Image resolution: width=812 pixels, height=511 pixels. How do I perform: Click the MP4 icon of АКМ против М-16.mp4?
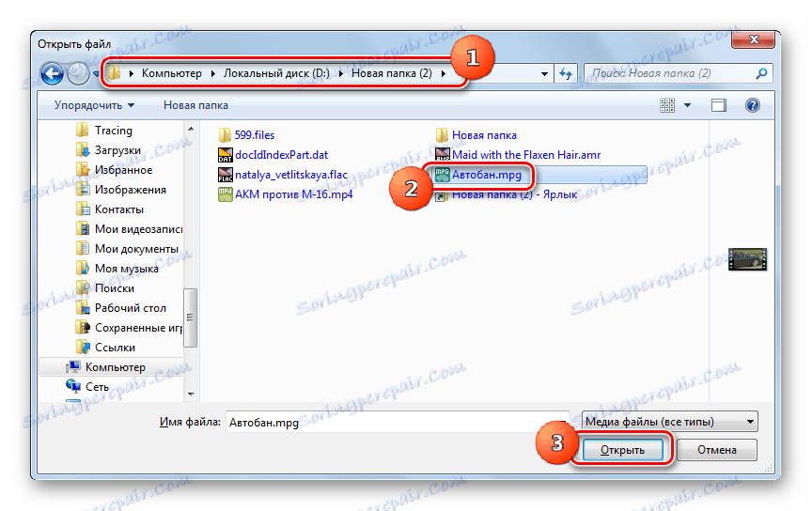click(225, 194)
